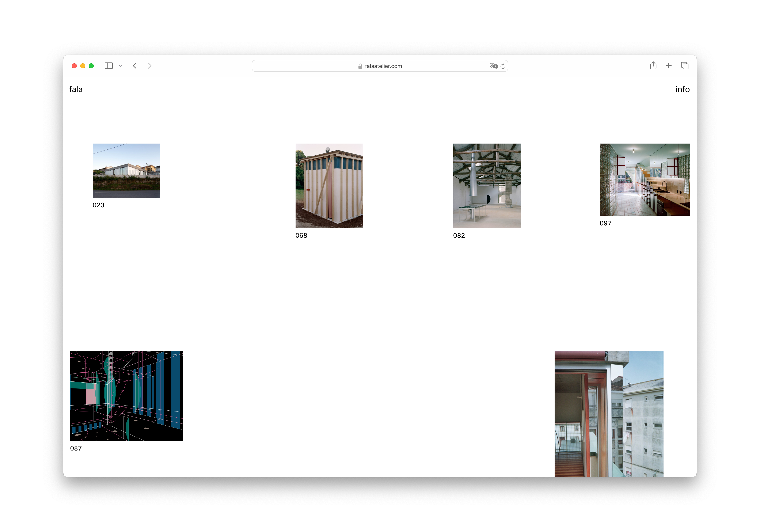Screen dimensions: 760x532
Task: Open project 097 kitchen thumbnail
Action: [x=645, y=179]
